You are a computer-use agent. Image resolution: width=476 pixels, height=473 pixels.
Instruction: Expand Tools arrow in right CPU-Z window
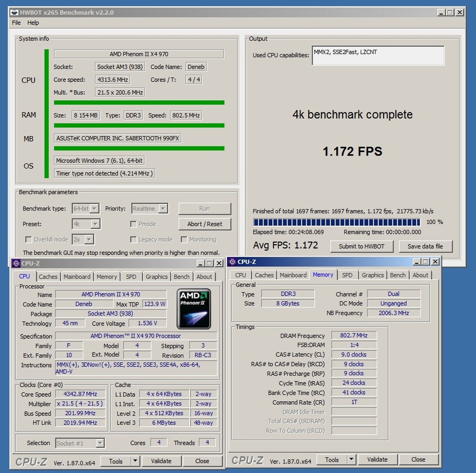click(352, 459)
